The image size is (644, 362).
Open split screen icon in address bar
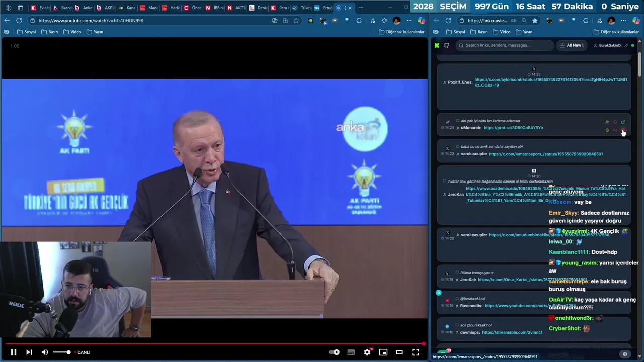click(x=285, y=21)
